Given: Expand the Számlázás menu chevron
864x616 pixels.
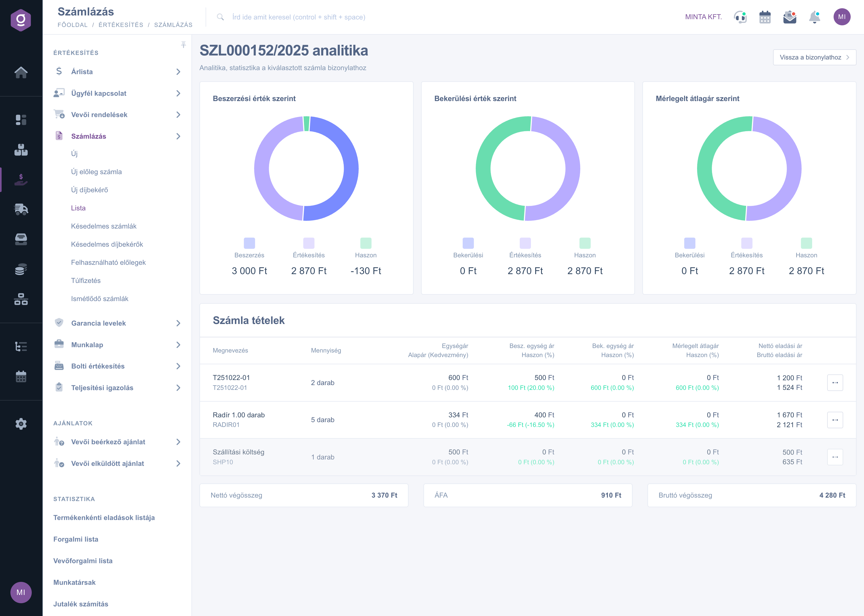Looking at the screenshot, I should pos(178,136).
